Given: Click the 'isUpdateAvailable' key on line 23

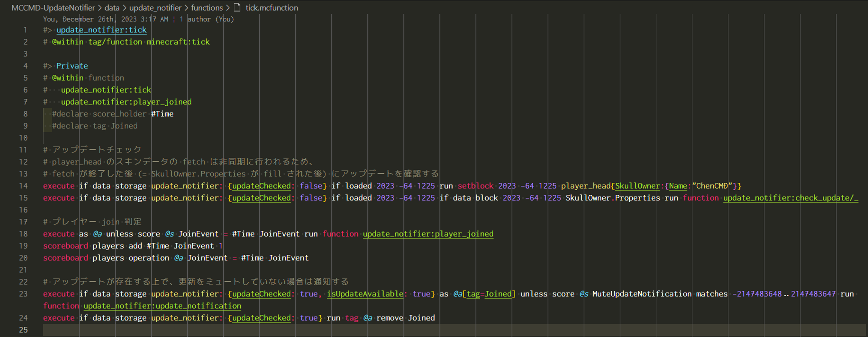Looking at the screenshot, I should pyautogui.click(x=365, y=294).
